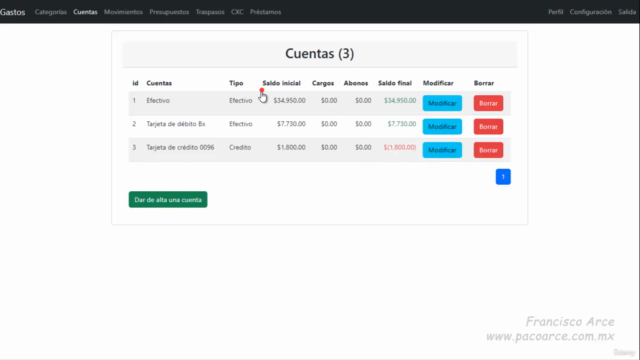Viewport: 640px width, 360px height.
Task: Go to Préstamos section
Action: click(265, 12)
